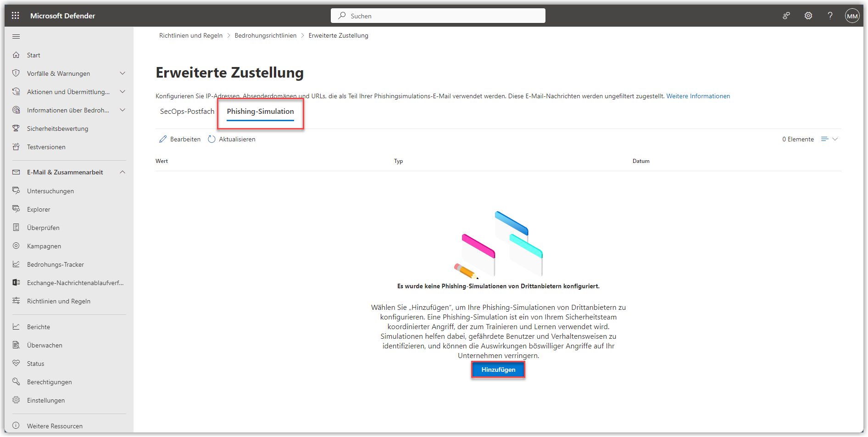The image size is (868, 437).
Task: Open the app launcher waffle icon
Action: coord(15,16)
